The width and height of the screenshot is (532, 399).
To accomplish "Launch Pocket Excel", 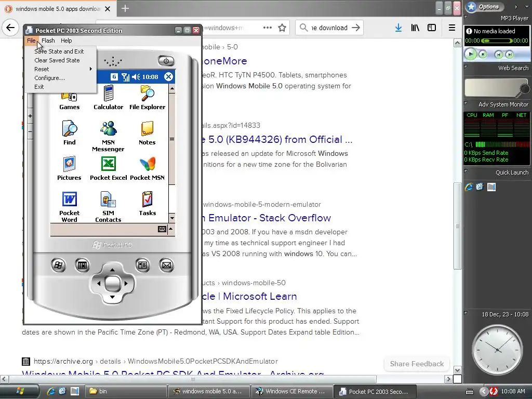I will click(108, 168).
